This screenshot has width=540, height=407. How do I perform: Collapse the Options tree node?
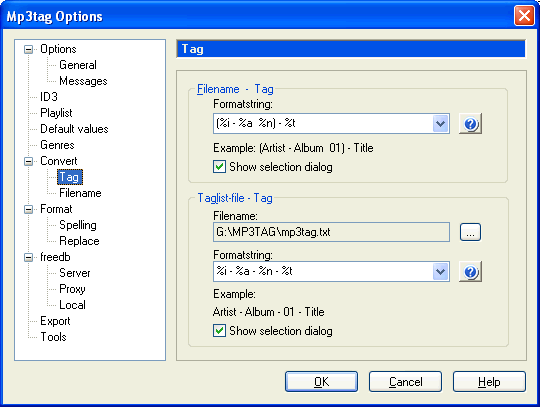click(x=29, y=49)
